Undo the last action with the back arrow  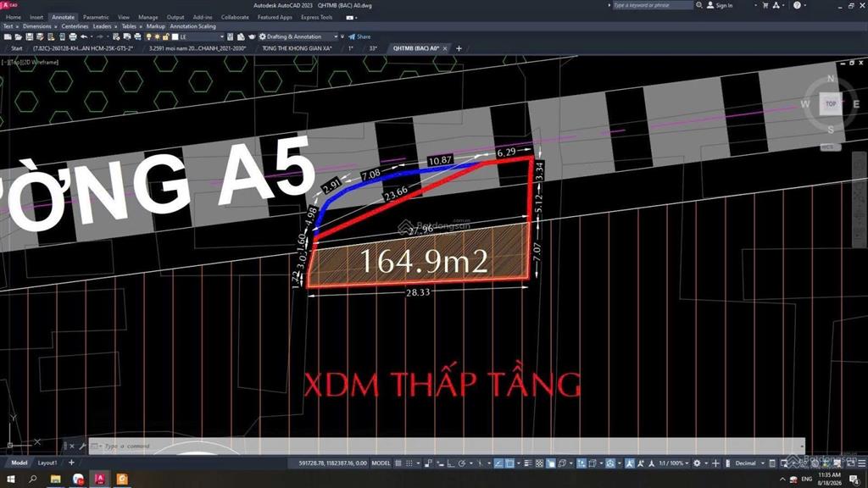pyautogui.click(x=84, y=37)
